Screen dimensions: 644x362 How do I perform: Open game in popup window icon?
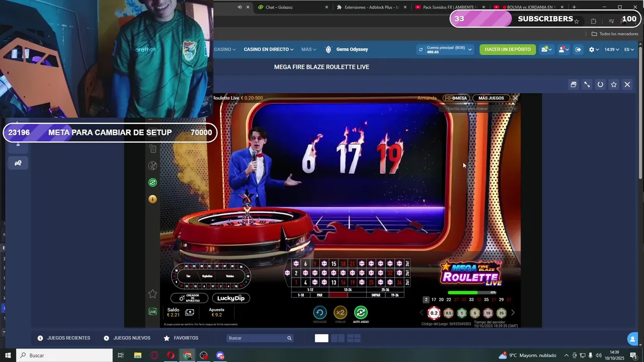[573, 84]
